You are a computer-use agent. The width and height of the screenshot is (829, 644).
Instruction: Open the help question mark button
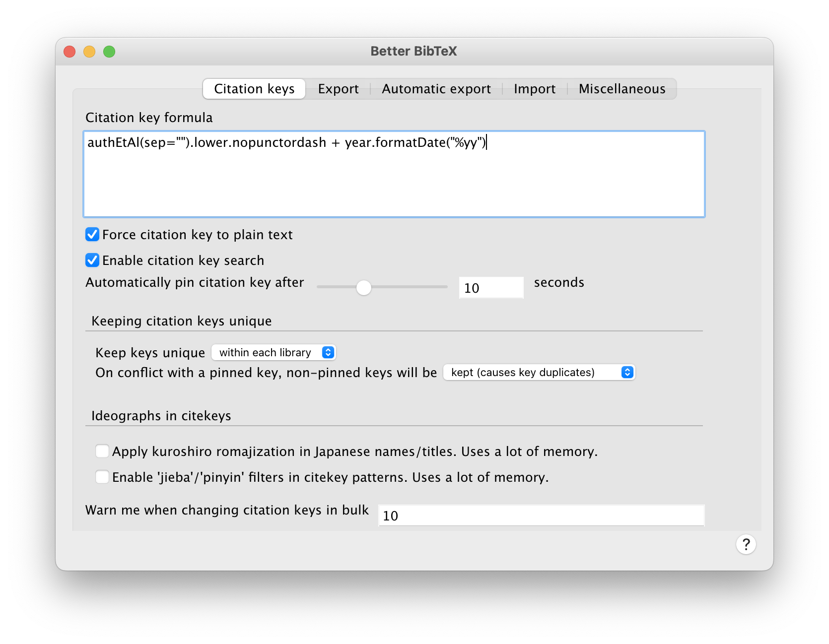coord(746,544)
